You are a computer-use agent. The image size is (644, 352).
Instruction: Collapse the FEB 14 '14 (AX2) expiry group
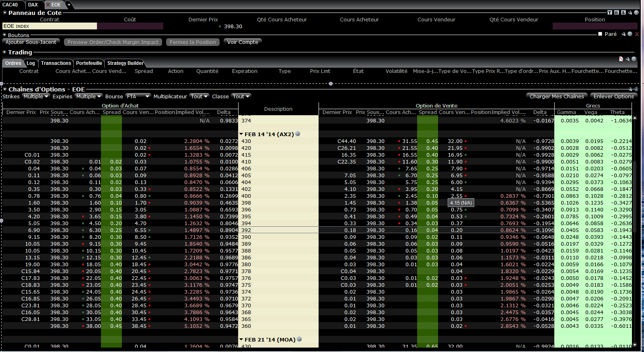[241, 134]
